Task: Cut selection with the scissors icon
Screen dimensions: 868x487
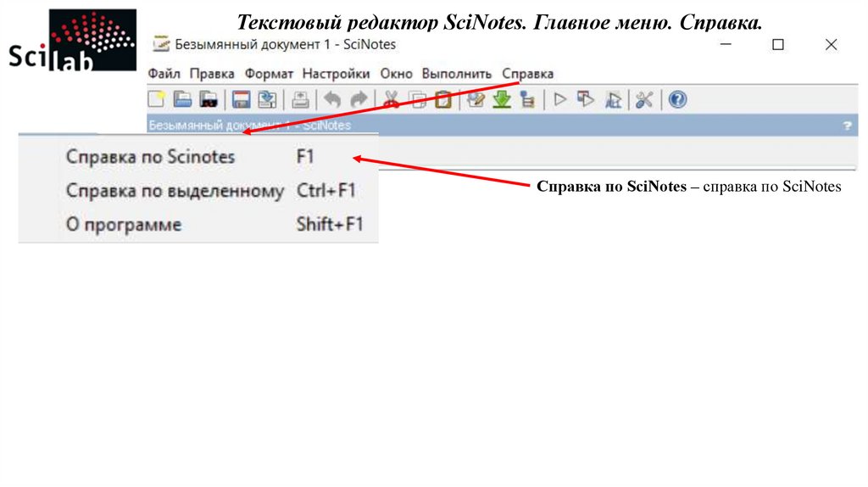Action: 391,100
